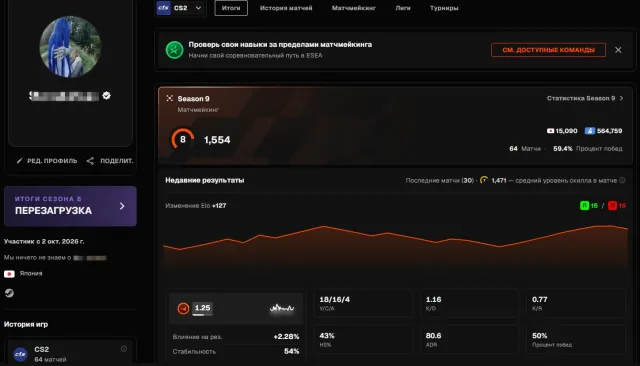
Task: Click the Стабильность 54% row
Action: tap(236, 351)
